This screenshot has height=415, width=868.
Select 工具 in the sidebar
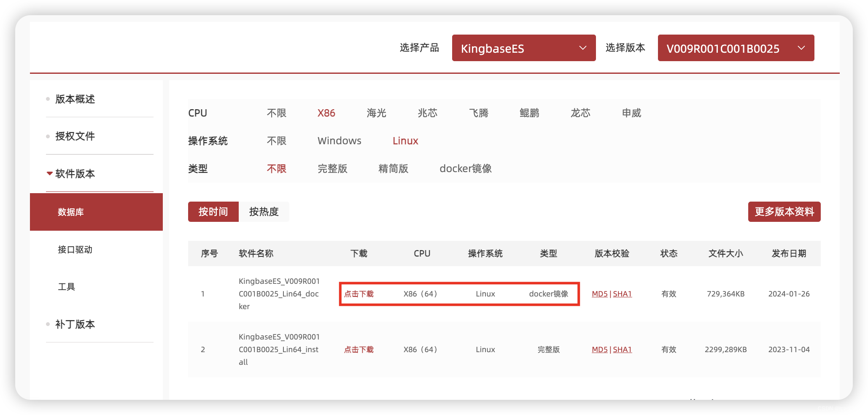coord(67,287)
